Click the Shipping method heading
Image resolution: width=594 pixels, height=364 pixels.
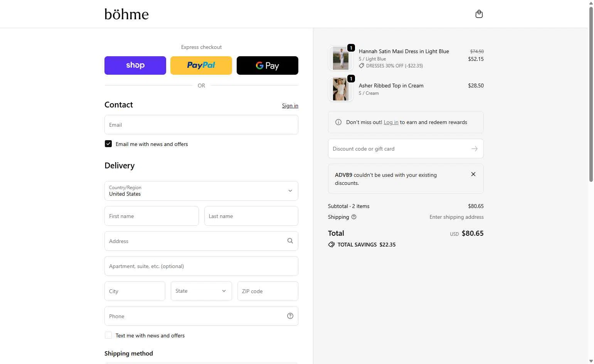(x=129, y=353)
